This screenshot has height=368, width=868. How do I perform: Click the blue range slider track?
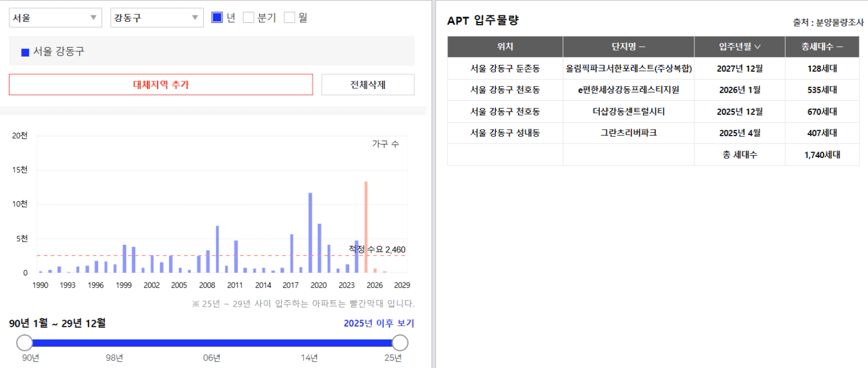pyautogui.click(x=213, y=343)
